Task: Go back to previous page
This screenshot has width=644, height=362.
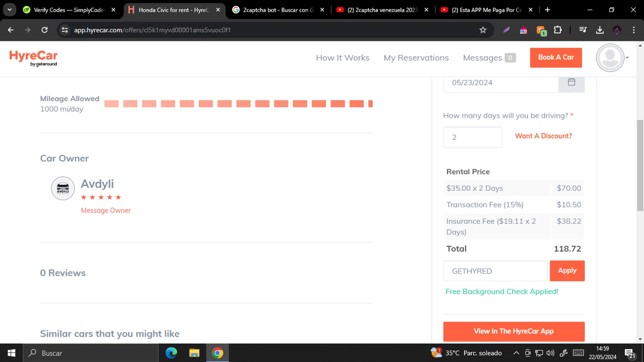Action: coord(11,30)
